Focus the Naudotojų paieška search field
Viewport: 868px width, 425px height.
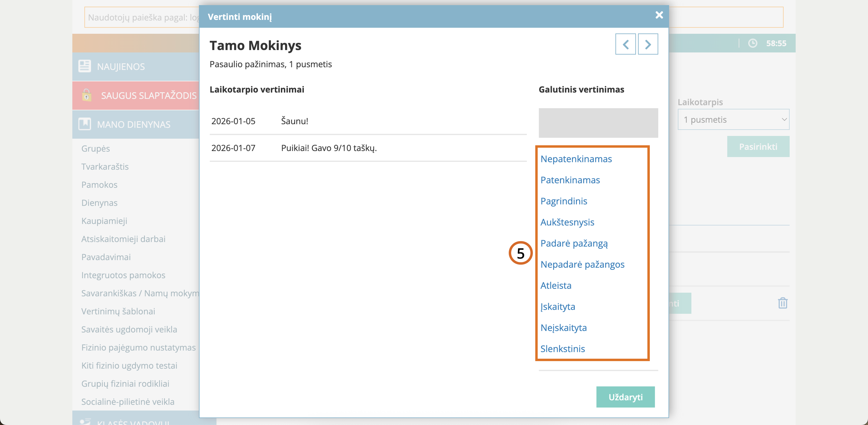tap(142, 17)
